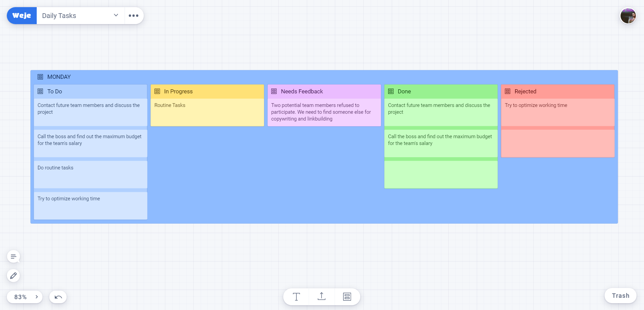Image resolution: width=644 pixels, height=310 pixels.
Task: Undo the last action
Action: pyautogui.click(x=58, y=297)
